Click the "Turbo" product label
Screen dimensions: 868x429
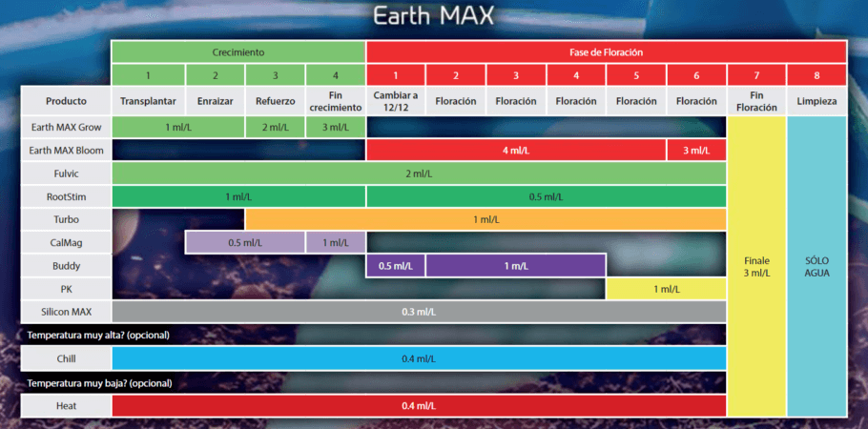point(67,220)
